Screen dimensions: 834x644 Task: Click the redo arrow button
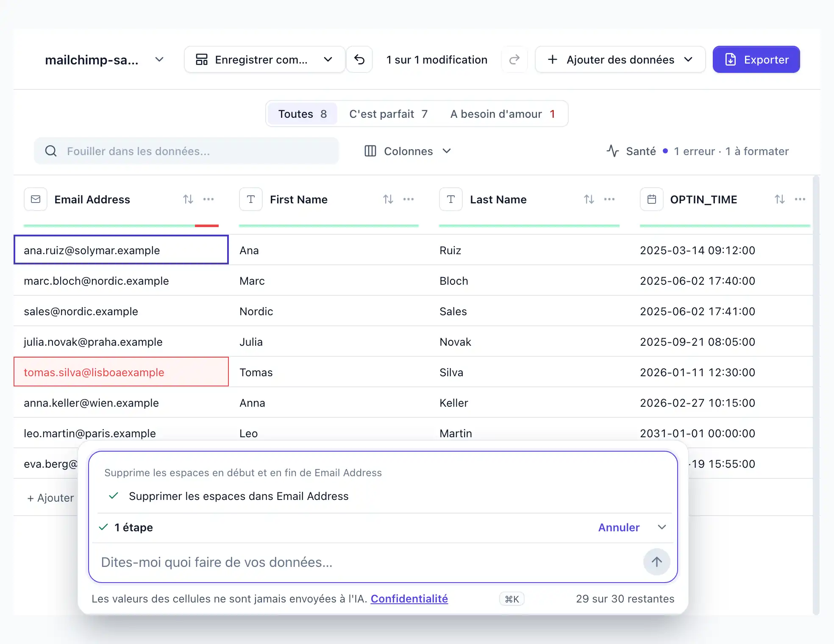tap(514, 60)
